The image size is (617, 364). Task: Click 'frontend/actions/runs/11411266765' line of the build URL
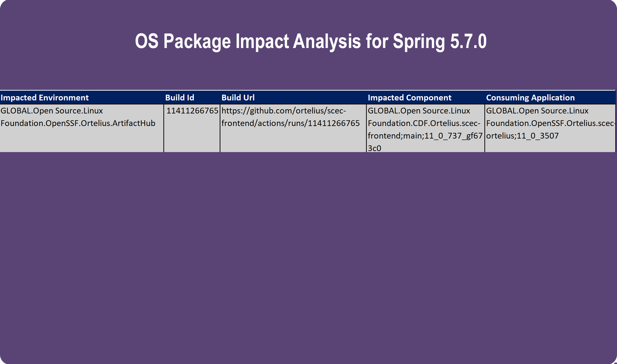290,123
